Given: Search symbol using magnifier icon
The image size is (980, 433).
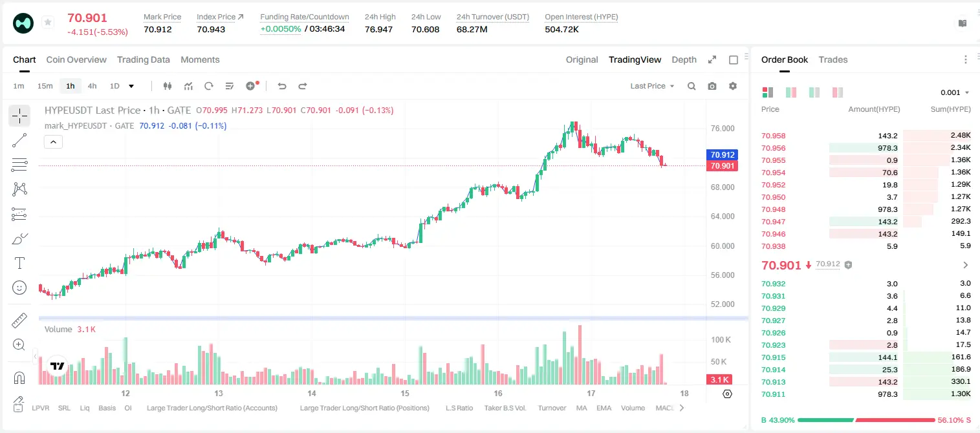Looking at the screenshot, I should coord(691,86).
